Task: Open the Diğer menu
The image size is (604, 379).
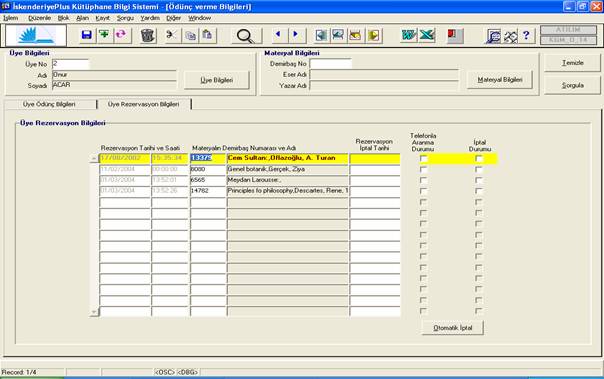Action: tap(173, 18)
